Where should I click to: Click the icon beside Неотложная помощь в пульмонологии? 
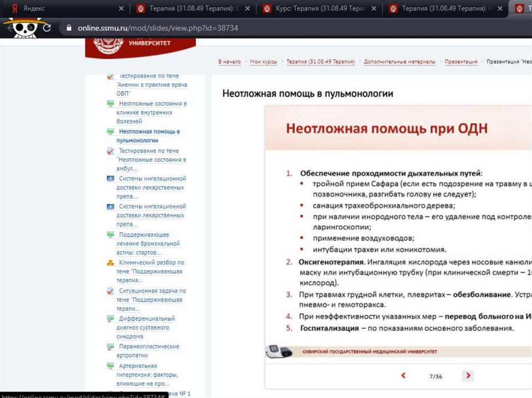coord(110,131)
